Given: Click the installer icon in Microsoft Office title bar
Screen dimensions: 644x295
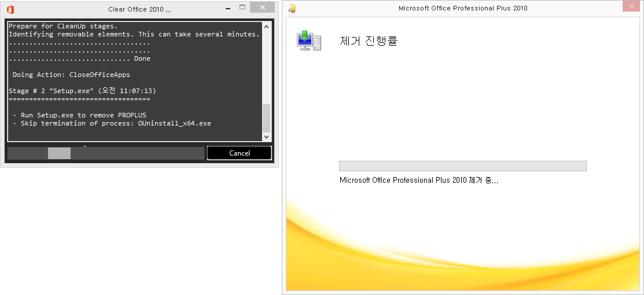Looking at the screenshot, I should click(x=292, y=9).
